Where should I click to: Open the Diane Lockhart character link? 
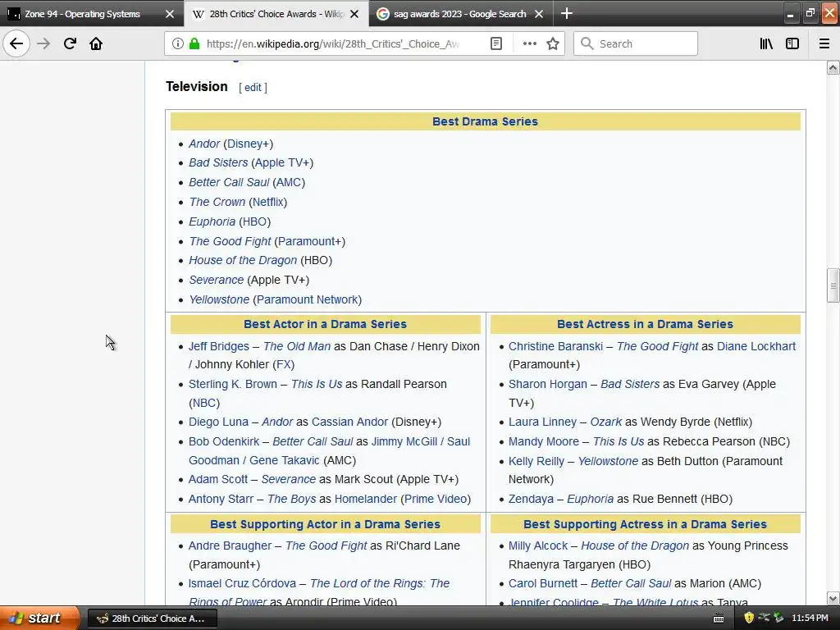756,346
